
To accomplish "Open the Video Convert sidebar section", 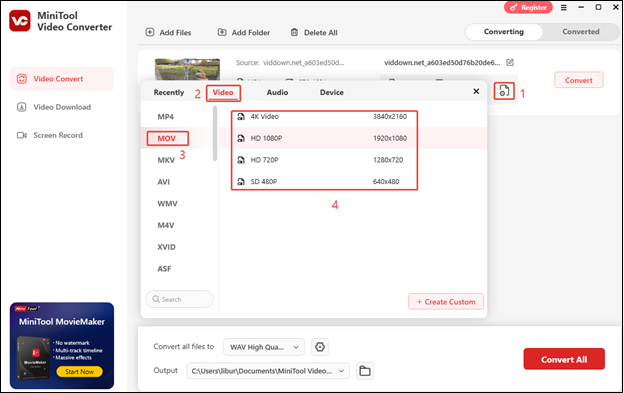I will point(62,79).
